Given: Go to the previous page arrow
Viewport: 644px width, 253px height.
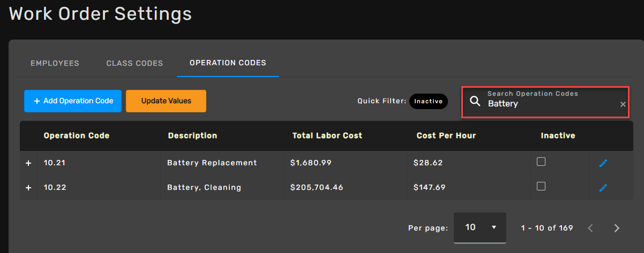Looking at the screenshot, I should [x=590, y=228].
